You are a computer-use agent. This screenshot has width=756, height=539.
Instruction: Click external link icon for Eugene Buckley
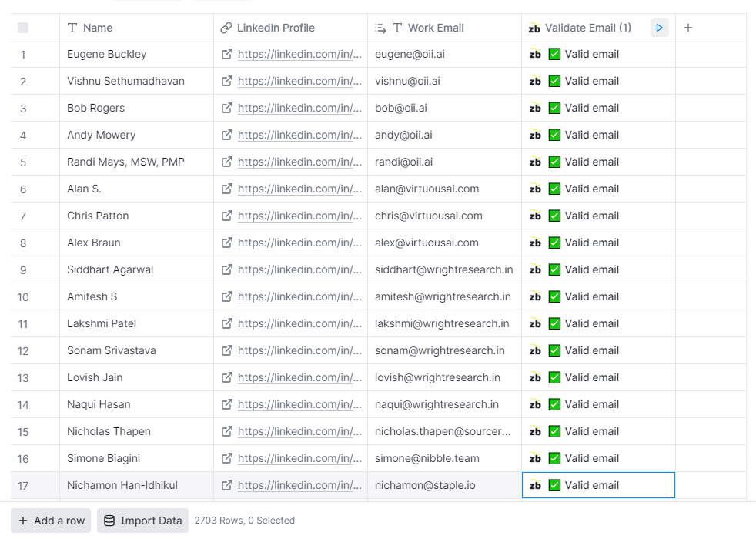tap(227, 55)
